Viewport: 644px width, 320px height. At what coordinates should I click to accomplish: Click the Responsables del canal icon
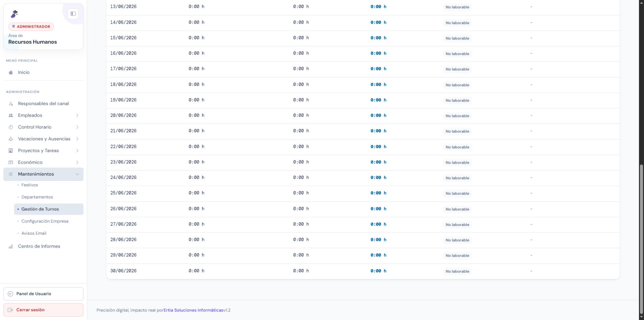(x=11, y=104)
